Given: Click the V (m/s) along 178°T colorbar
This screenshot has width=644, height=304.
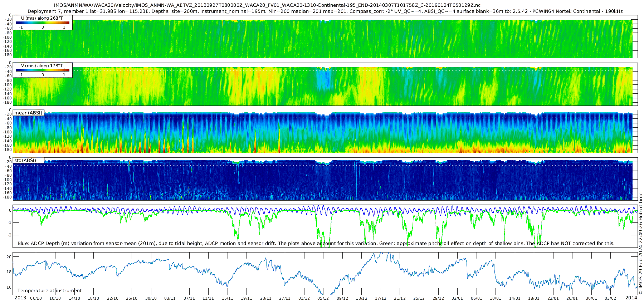Looking at the screenshot, I should pos(43,70).
